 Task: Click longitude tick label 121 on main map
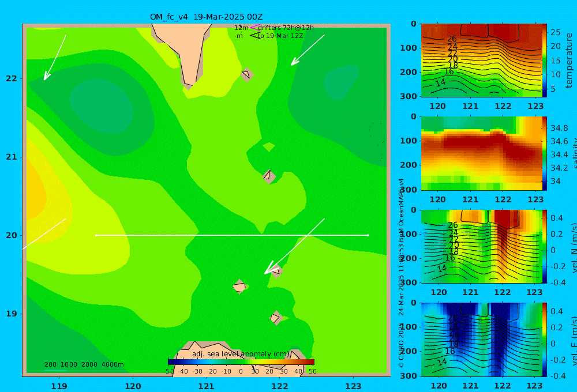pos(206,386)
